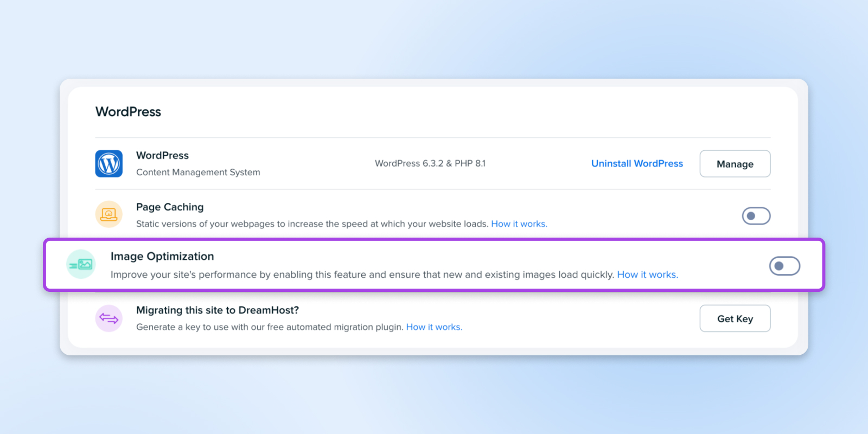Click the "Migrating this site to DreamHost?" title
This screenshot has width=868, height=434.
pyautogui.click(x=218, y=310)
